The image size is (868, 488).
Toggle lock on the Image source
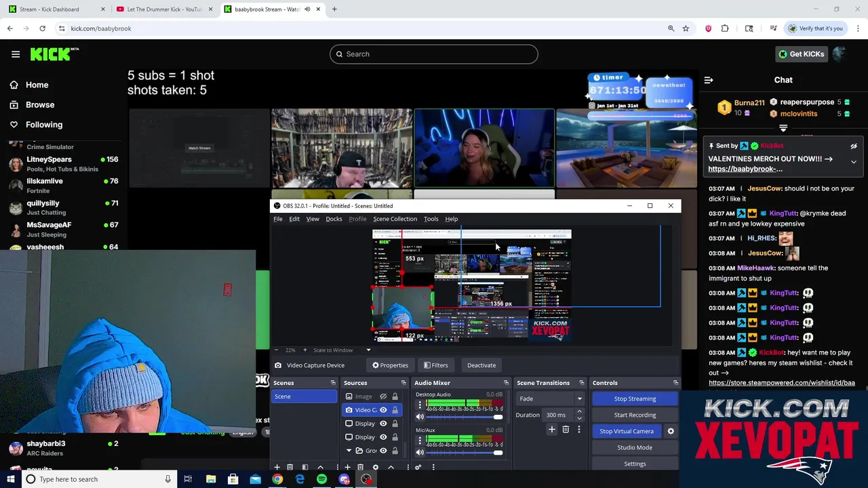395,396
